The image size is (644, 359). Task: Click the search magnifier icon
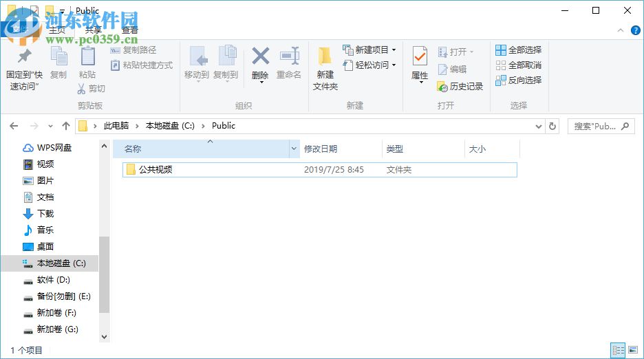coord(625,126)
